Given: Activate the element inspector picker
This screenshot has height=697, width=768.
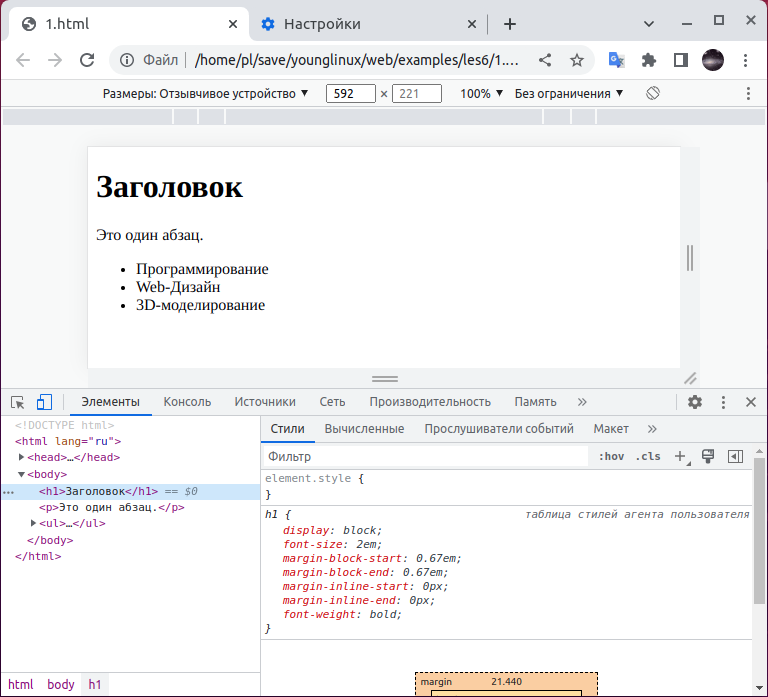Looking at the screenshot, I should coord(18,402).
